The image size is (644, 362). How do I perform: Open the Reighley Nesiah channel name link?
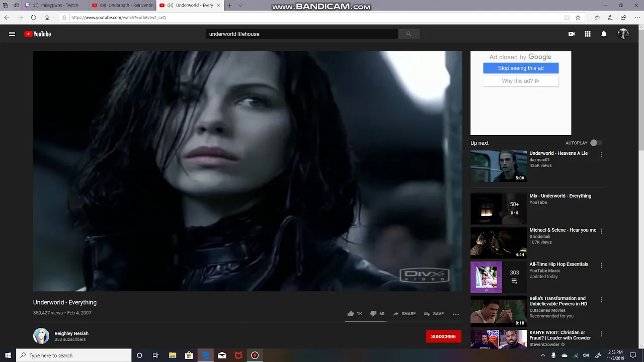pos(71,333)
